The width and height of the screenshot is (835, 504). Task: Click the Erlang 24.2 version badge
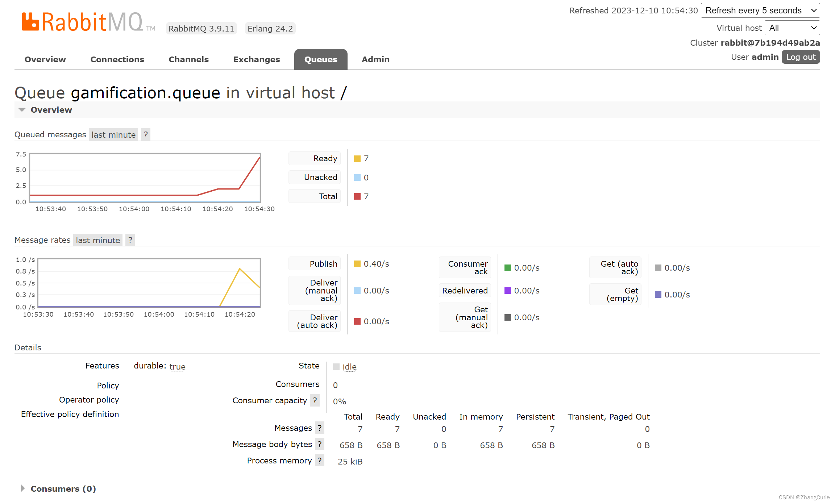coord(270,29)
